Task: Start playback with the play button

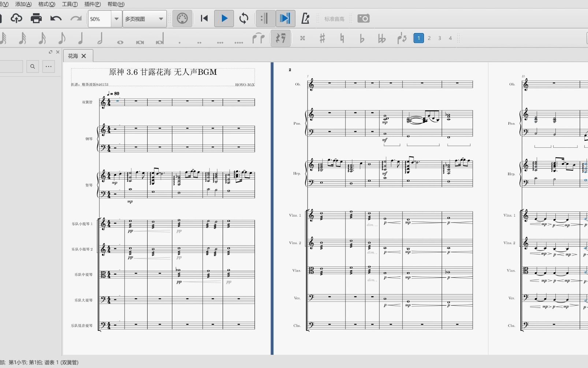Action: coord(224,18)
